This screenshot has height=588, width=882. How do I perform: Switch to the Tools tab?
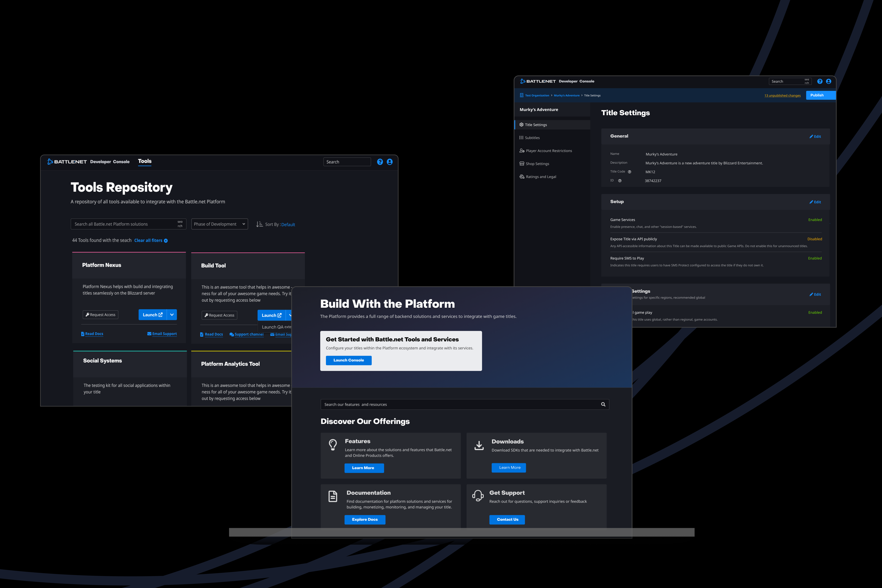145,161
